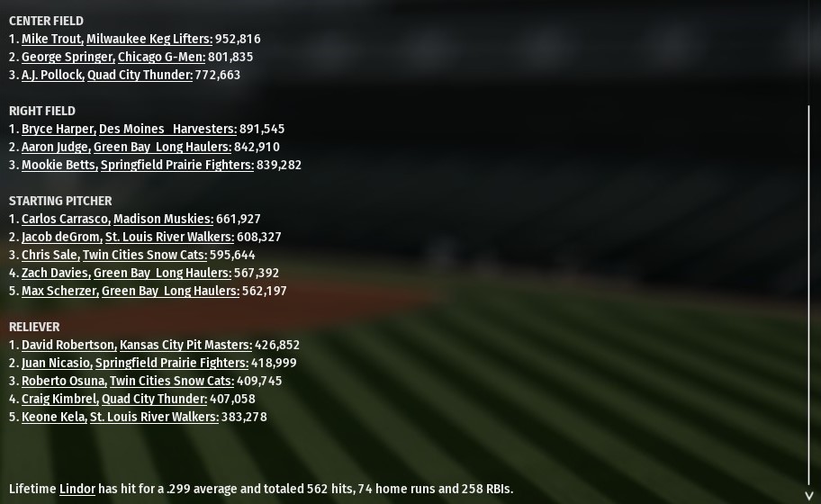Open the Madison Muskies team page
Screen dimensions: 821x504
click(163, 219)
